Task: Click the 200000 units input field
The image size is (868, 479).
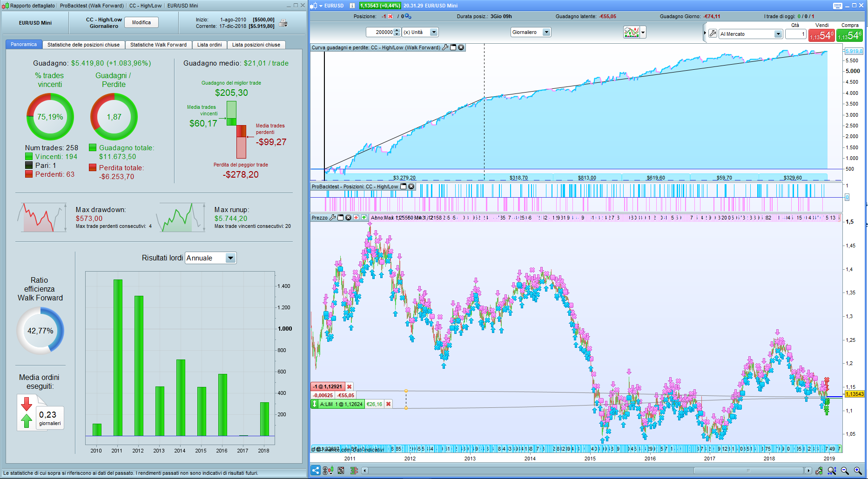Action: (x=380, y=32)
